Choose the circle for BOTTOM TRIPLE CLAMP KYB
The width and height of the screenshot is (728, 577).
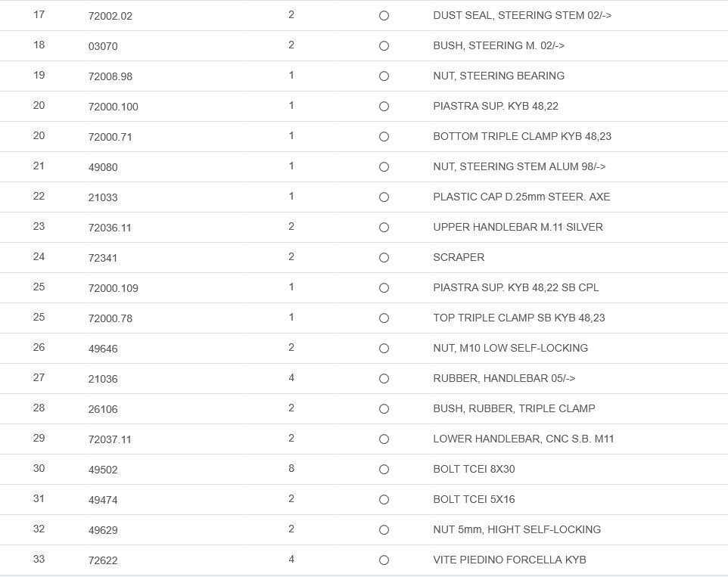384,137
